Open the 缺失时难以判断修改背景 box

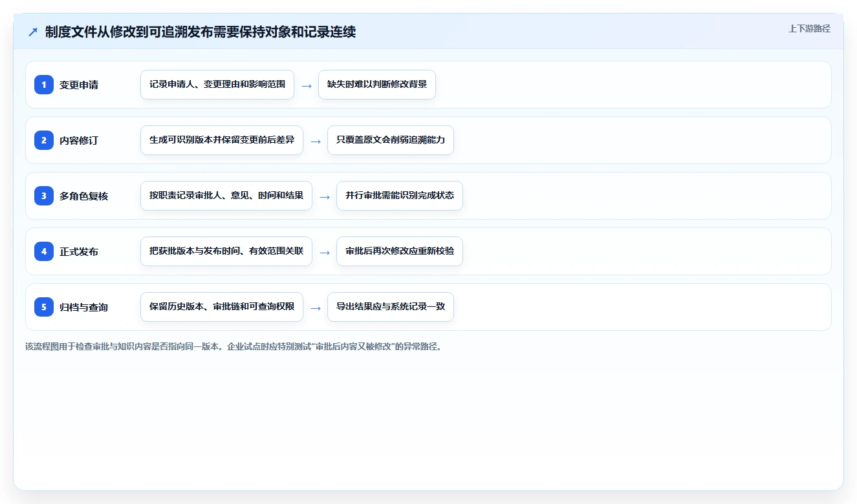(377, 85)
